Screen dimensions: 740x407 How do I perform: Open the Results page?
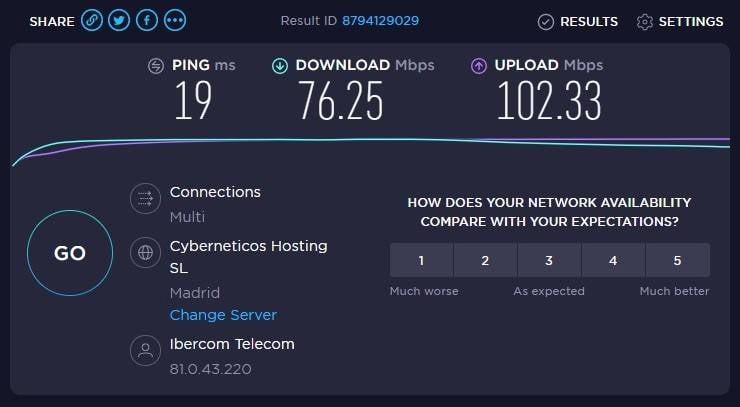tap(578, 21)
